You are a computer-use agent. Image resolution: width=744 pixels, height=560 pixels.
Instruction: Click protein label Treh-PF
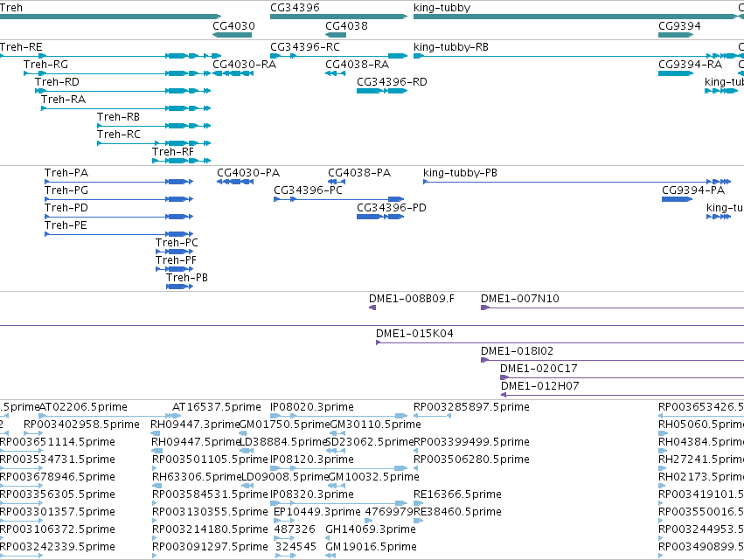[x=176, y=260]
